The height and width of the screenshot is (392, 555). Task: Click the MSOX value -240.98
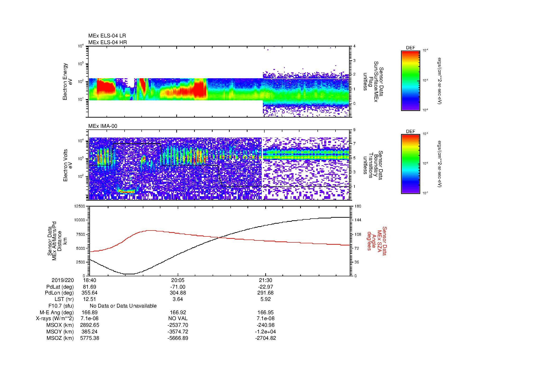coord(266,325)
